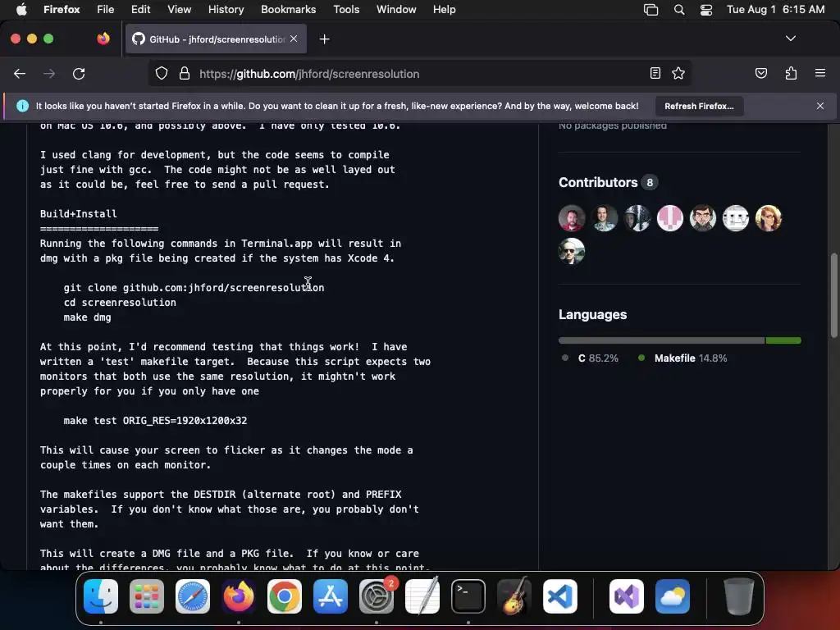Image resolution: width=840 pixels, height=630 pixels.
Task: Click Refresh Firefox button
Action: [x=699, y=106]
